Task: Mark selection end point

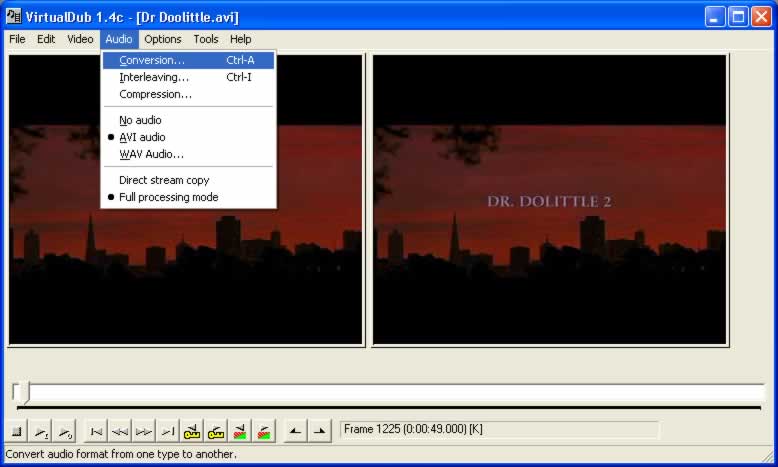Action: tap(319, 431)
